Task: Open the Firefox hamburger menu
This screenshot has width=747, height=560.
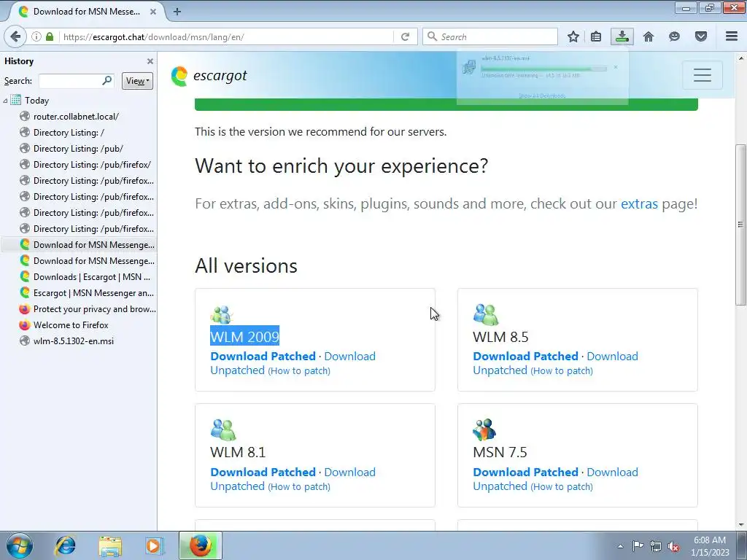Action: pos(732,36)
